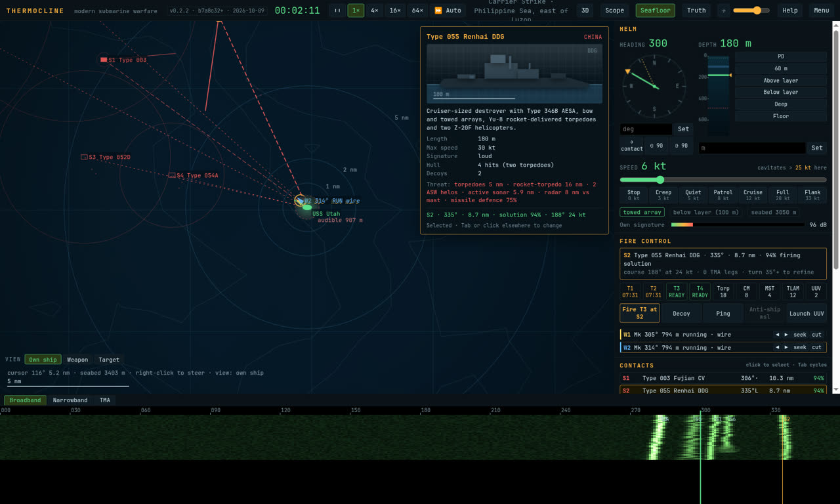Select torpedo tube T1

coord(631,291)
